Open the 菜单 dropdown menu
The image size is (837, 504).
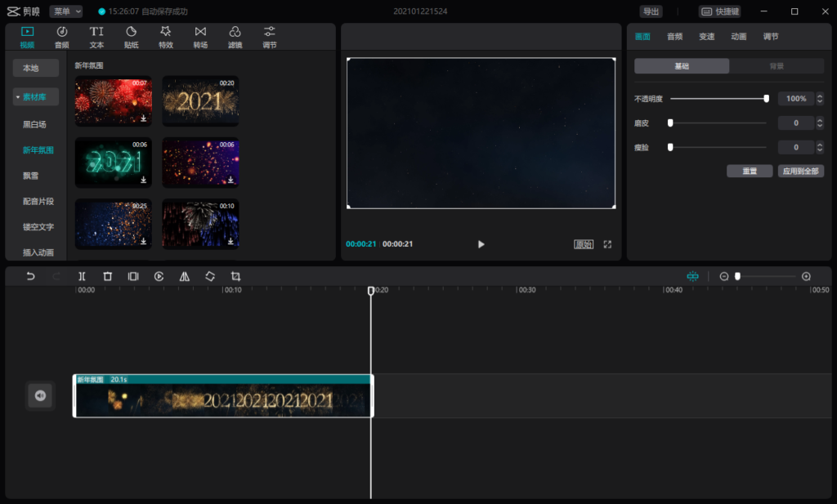pyautogui.click(x=66, y=11)
